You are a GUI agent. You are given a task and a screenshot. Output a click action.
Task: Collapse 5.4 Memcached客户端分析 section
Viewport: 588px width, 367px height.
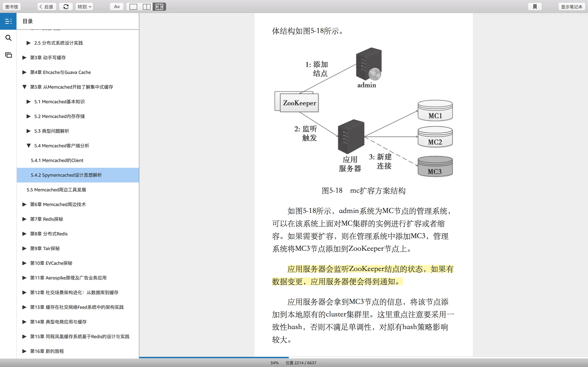[28, 146]
